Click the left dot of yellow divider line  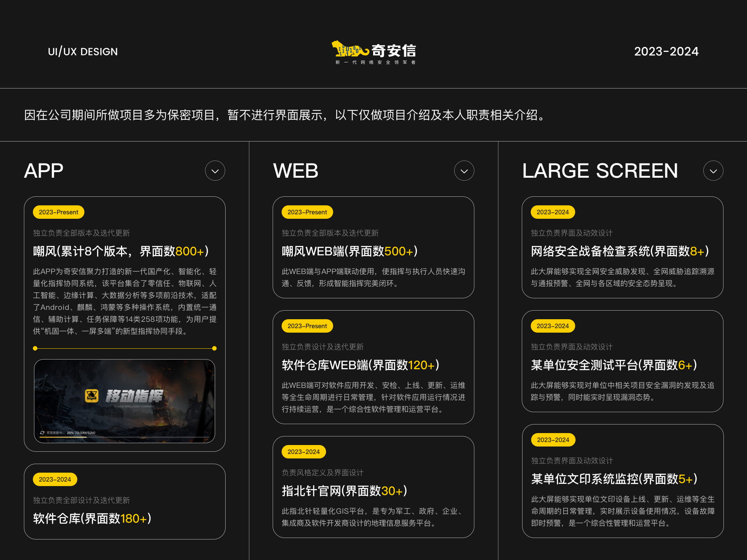(x=35, y=348)
